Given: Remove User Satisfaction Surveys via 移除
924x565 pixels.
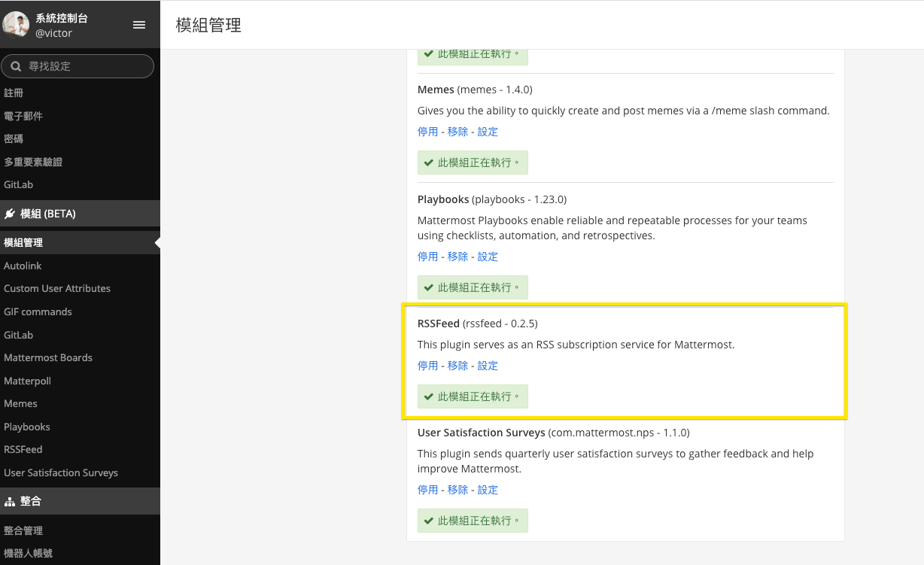Looking at the screenshot, I should click(457, 490).
